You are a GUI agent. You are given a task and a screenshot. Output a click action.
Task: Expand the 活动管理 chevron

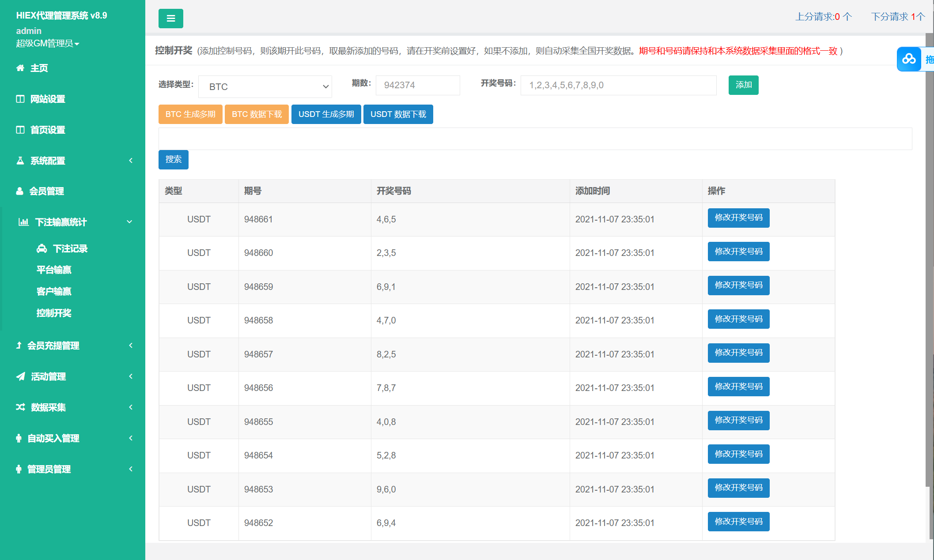tap(131, 376)
